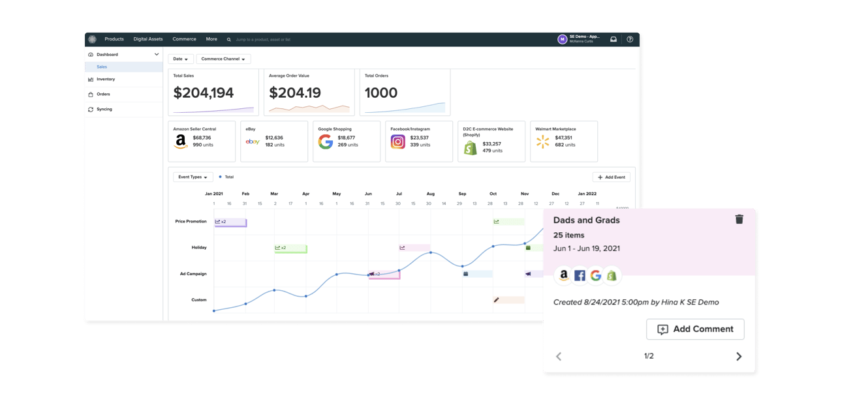Click the trash icon on Dads and Grads card
This screenshot has width=868, height=405.
[739, 219]
